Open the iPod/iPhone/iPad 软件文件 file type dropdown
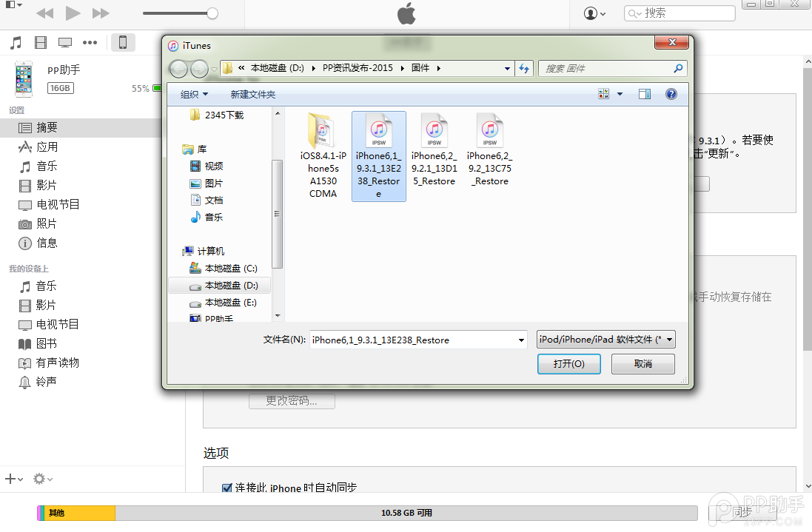 pyautogui.click(x=605, y=340)
